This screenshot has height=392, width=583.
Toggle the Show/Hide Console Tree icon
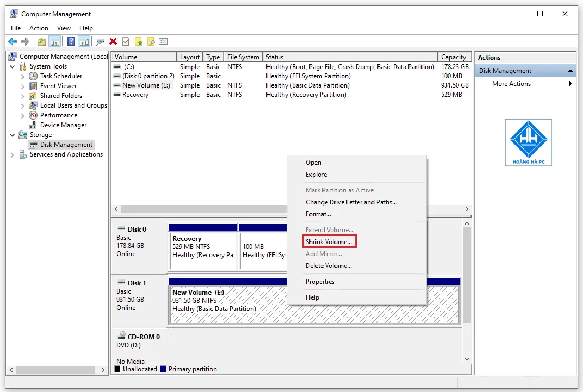pyautogui.click(x=55, y=42)
